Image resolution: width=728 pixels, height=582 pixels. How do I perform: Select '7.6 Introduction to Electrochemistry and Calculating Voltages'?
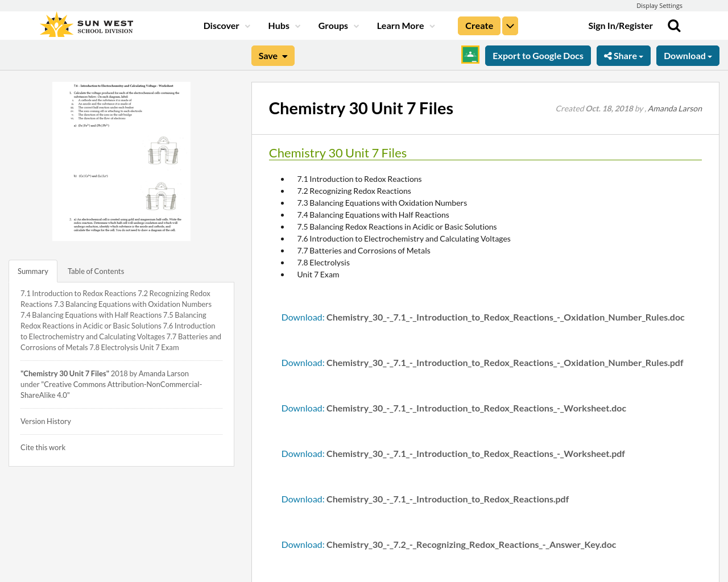(404, 239)
